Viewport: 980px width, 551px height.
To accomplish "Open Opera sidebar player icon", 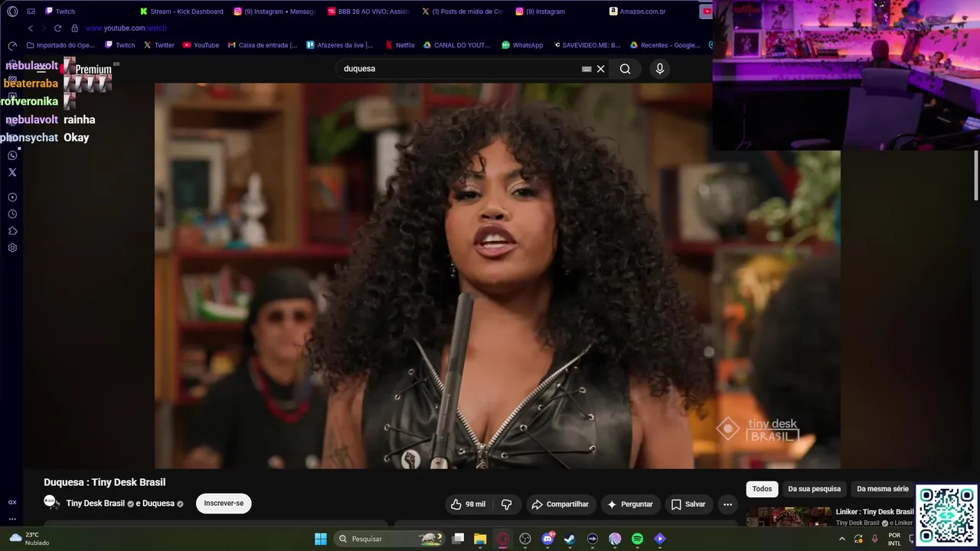I will coord(12,197).
